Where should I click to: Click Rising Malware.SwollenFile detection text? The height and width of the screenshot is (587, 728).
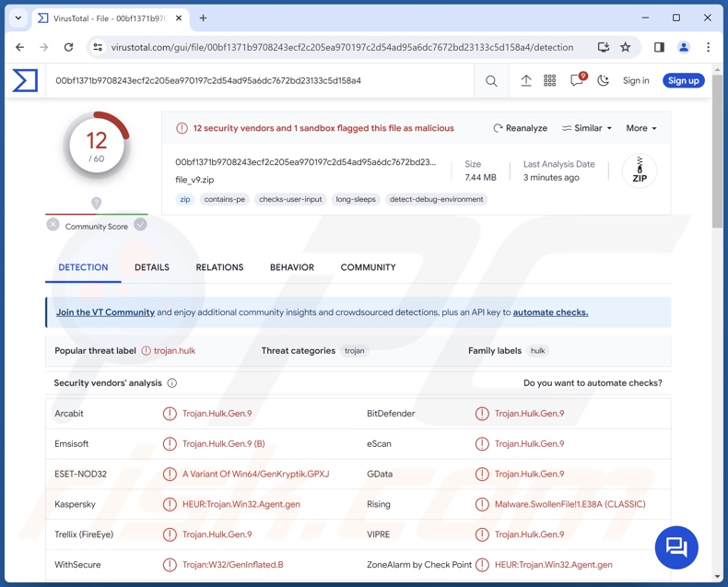(570, 504)
